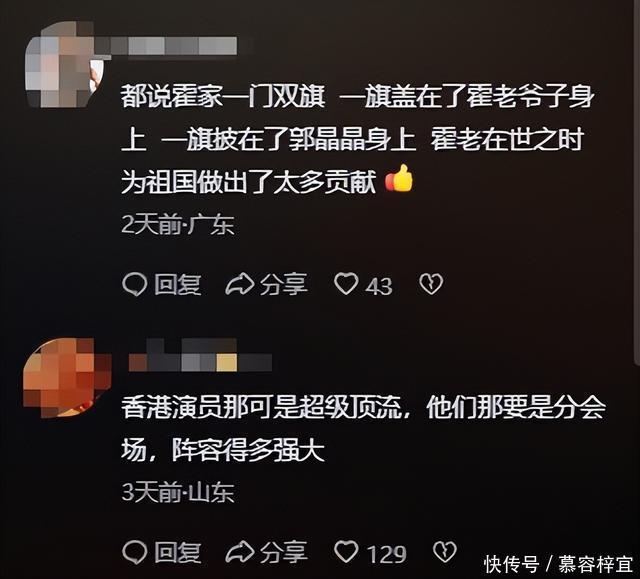Viewport: 640px width, 579px height.
Task: Click the 分享 label under the 霍家 comment
Action: click(x=284, y=284)
